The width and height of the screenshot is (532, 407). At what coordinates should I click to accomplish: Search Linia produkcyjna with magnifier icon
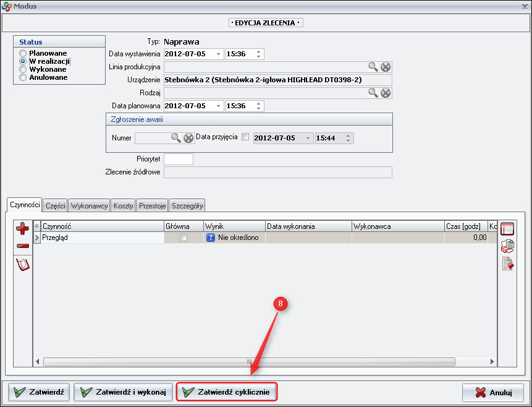point(373,67)
